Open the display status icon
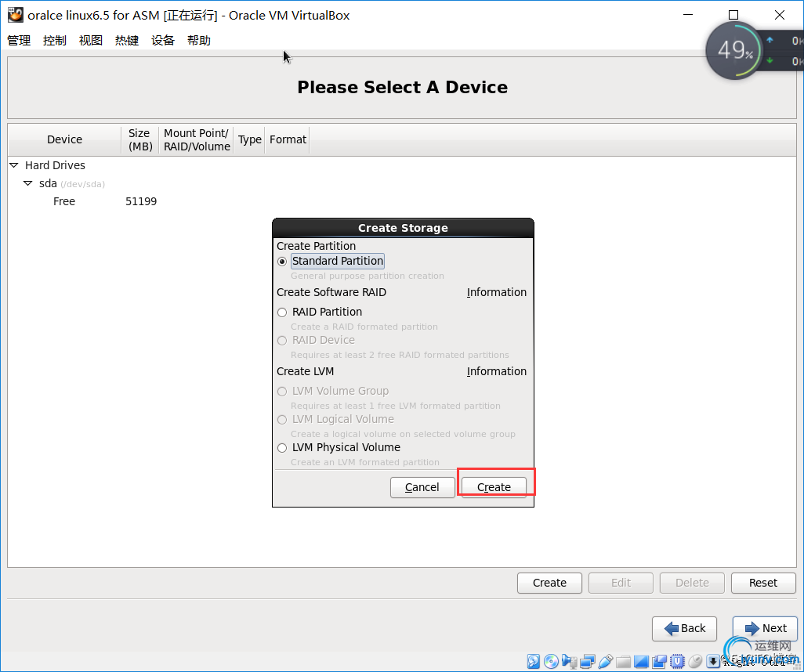Image resolution: width=804 pixels, height=672 pixels. click(x=641, y=662)
